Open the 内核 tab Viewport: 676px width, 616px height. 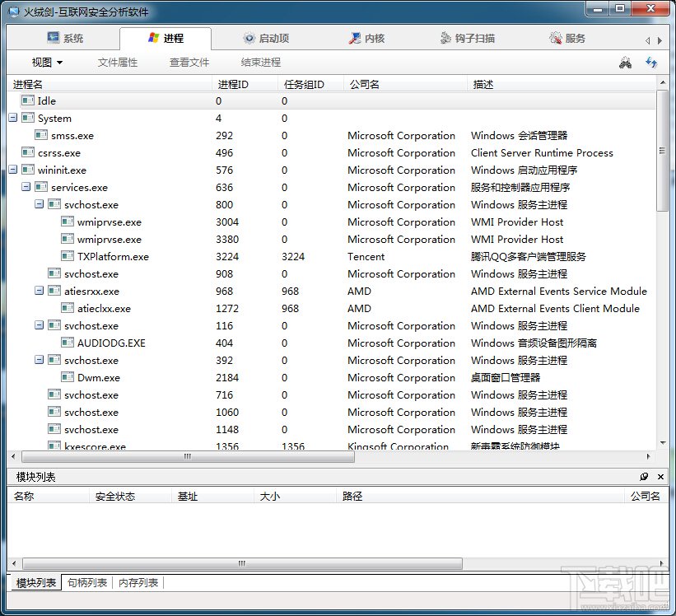click(366, 39)
